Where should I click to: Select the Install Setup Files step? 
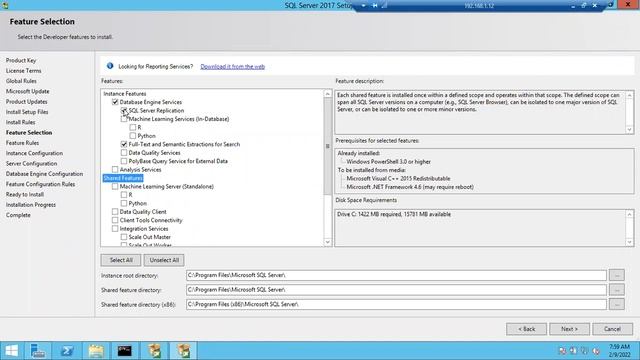coord(27,112)
